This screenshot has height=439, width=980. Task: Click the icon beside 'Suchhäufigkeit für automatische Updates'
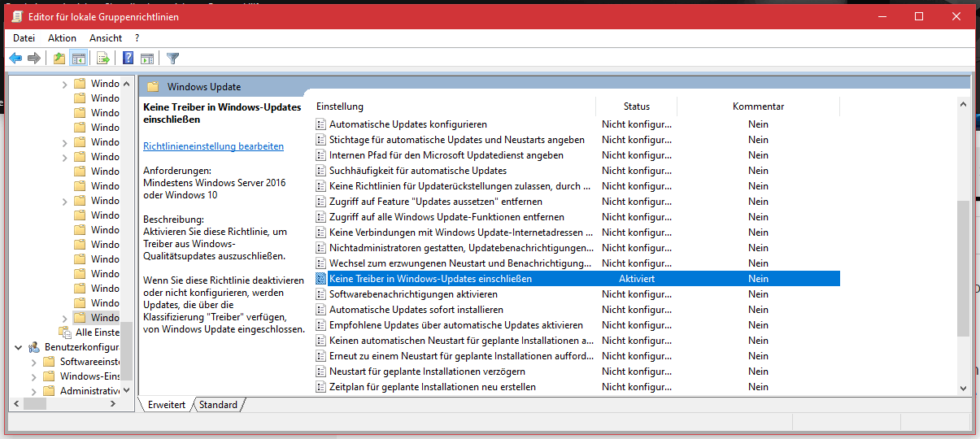[320, 171]
